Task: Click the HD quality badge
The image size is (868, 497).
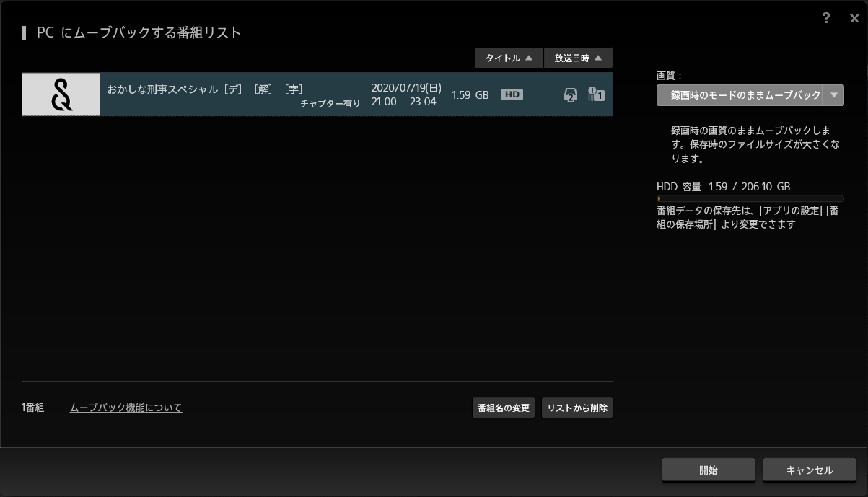Action: tap(512, 94)
